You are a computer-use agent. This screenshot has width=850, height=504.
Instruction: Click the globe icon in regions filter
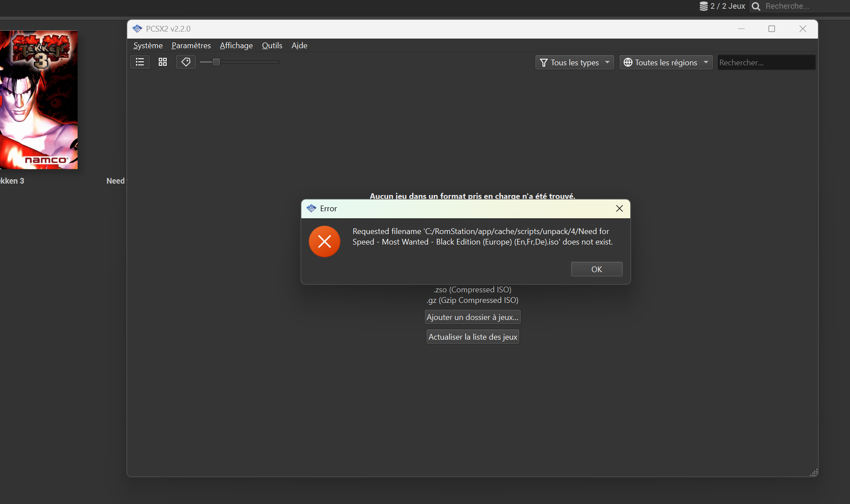[628, 63]
